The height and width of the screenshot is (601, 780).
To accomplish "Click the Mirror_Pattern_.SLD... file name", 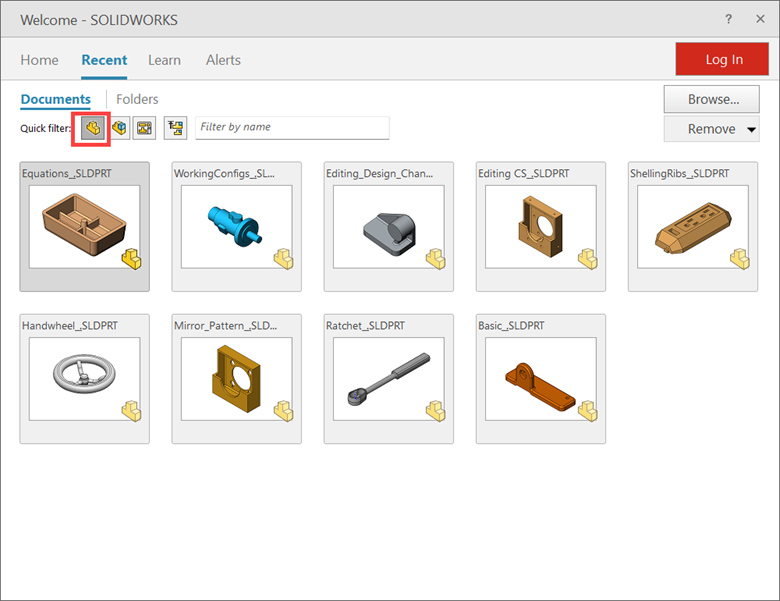I will (225, 326).
